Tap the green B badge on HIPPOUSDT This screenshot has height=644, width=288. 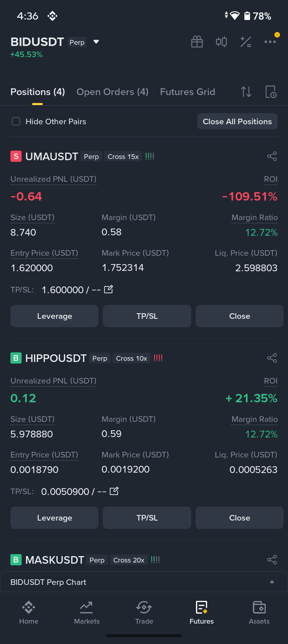point(16,358)
